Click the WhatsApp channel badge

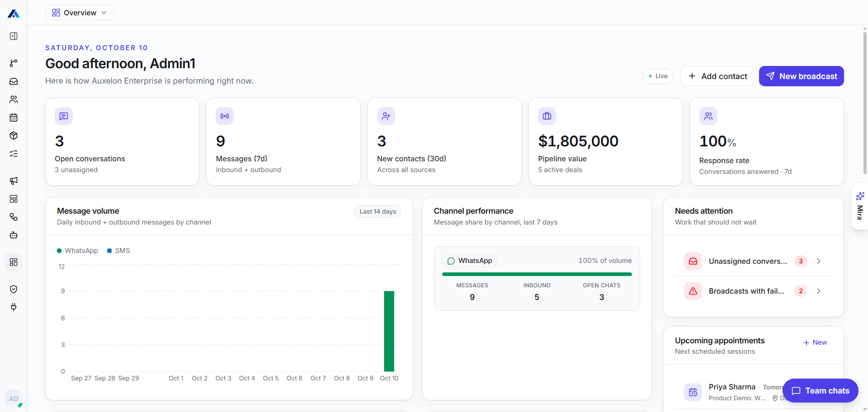click(470, 261)
